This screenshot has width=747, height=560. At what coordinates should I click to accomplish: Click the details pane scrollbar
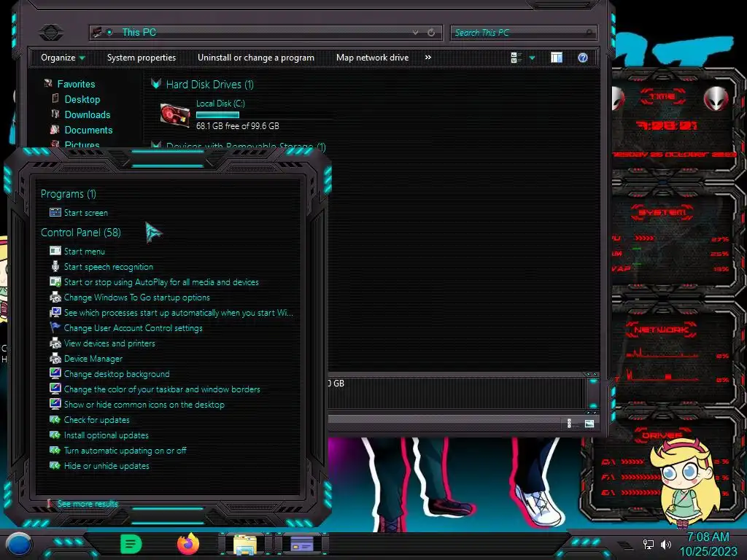pyautogui.click(x=592, y=393)
